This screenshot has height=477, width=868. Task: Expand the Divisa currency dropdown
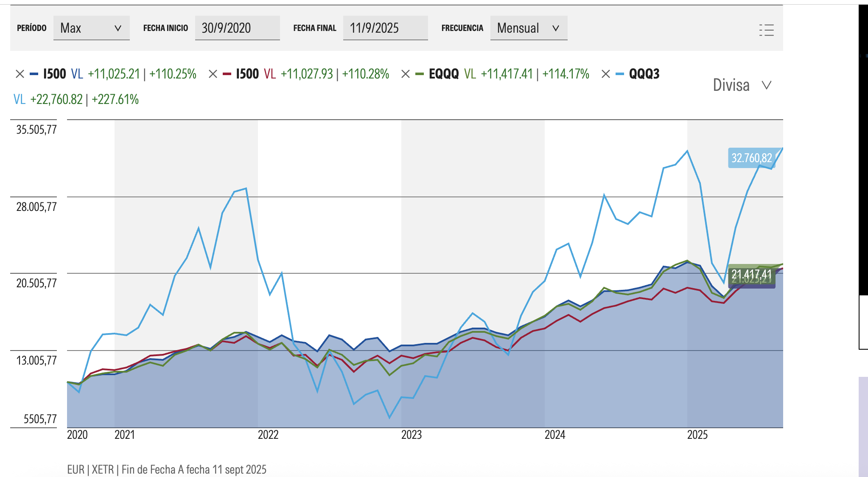pyautogui.click(x=742, y=85)
